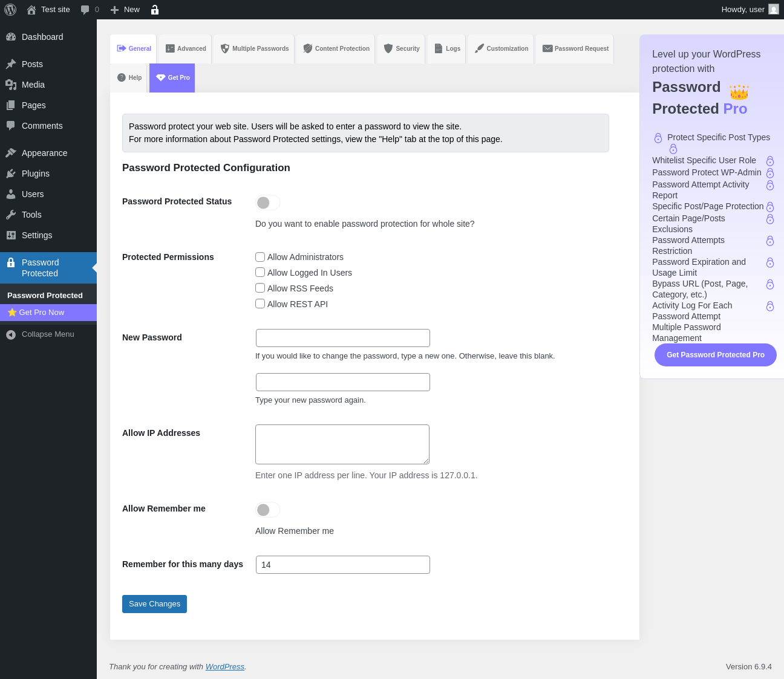Check the Allow Administrators checkbox
This screenshot has height=679, width=784.
pos(260,257)
